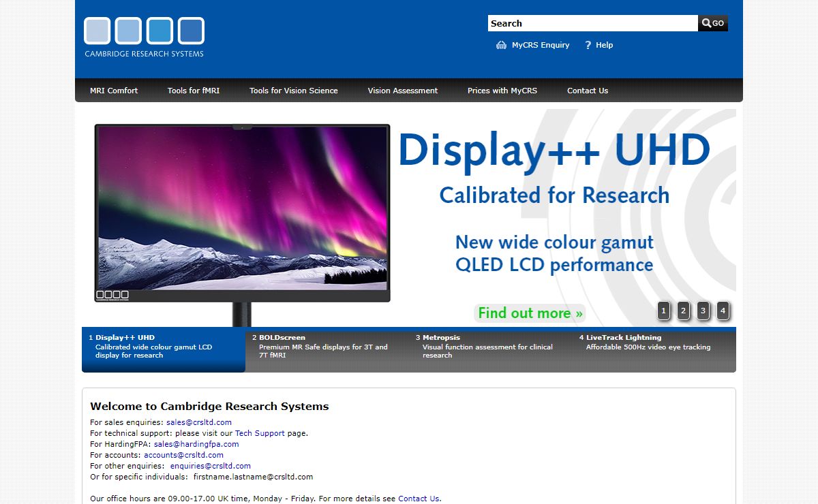This screenshot has width=818, height=504.
Task: Click the Cambridge Research Systems logo
Action: [x=144, y=37]
